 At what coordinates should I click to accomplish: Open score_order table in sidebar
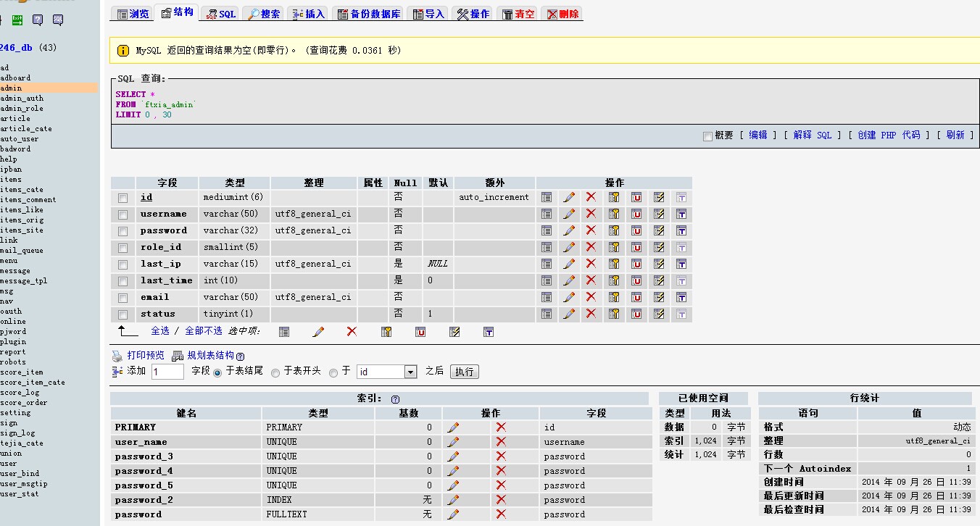pos(24,403)
